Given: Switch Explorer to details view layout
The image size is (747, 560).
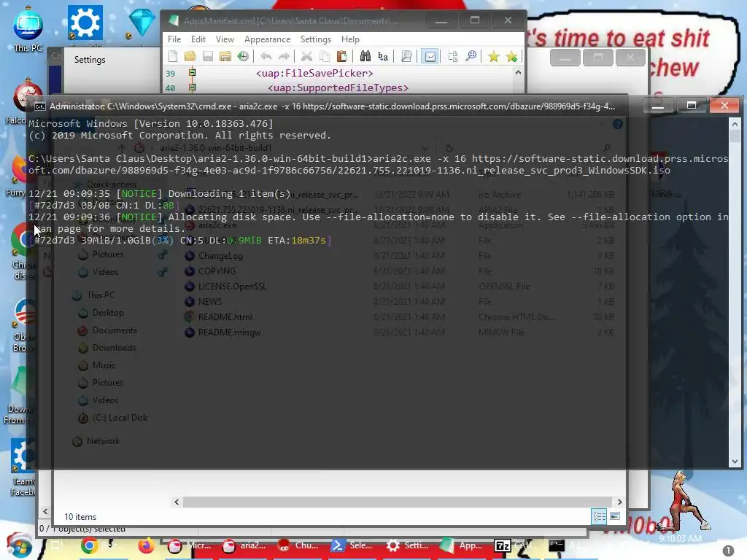Looking at the screenshot, I should coord(599,516).
